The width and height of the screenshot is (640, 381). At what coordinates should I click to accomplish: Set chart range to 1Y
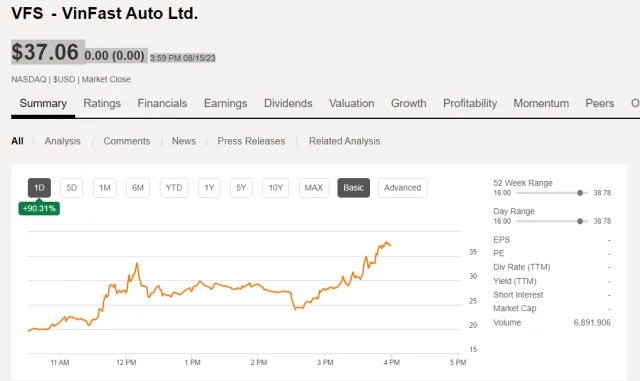tap(209, 188)
